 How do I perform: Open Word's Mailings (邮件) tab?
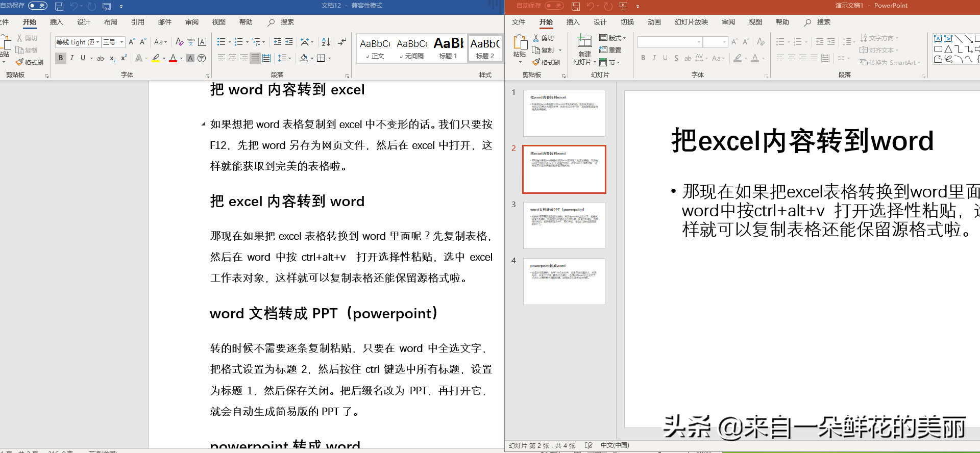pyautogui.click(x=165, y=22)
